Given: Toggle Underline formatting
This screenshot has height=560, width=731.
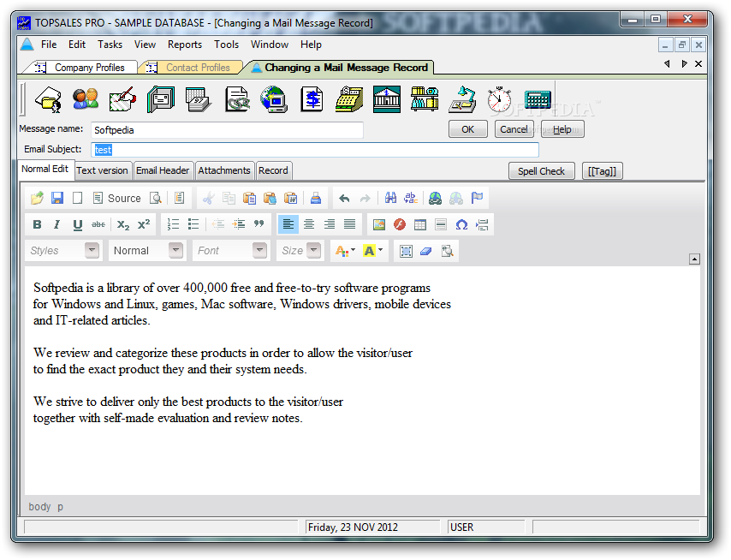Looking at the screenshot, I should click(x=77, y=224).
